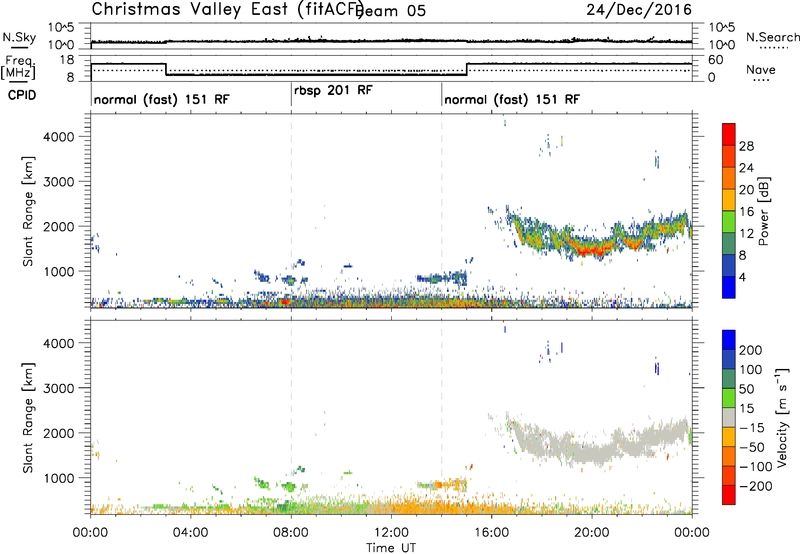The width and height of the screenshot is (800, 554).
Task: Click the 'Freq. [MHz]' axis label
Action: pos(18,67)
